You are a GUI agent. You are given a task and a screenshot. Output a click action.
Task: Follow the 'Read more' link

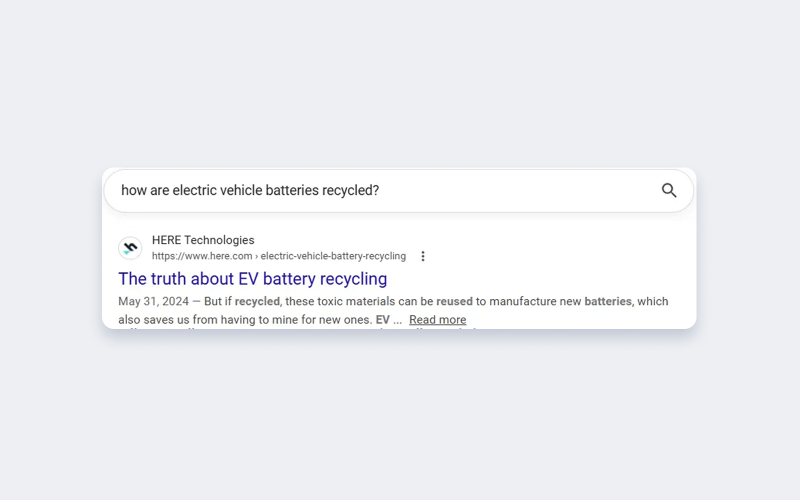point(437,319)
